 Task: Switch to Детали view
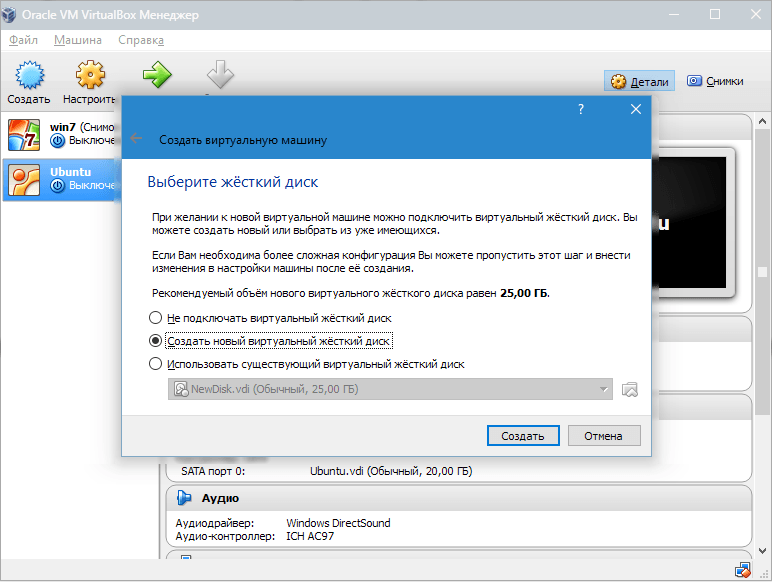click(x=641, y=82)
